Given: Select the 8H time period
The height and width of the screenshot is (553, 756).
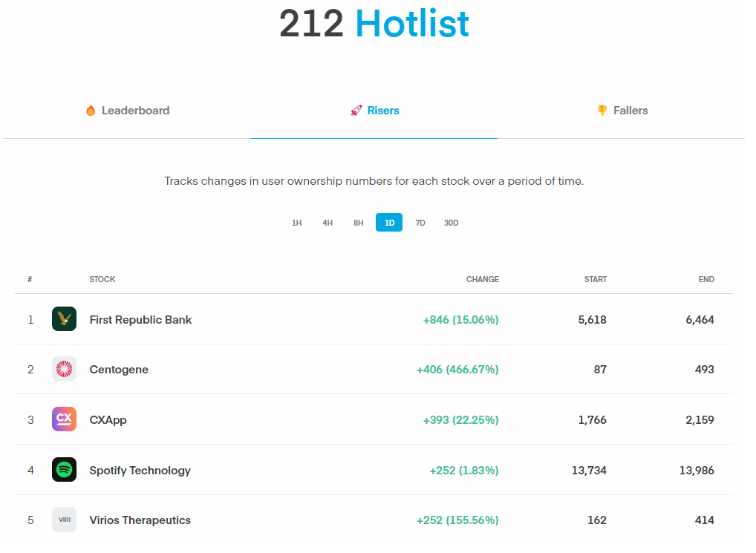Looking at the screenshot, I should (358, 223).
